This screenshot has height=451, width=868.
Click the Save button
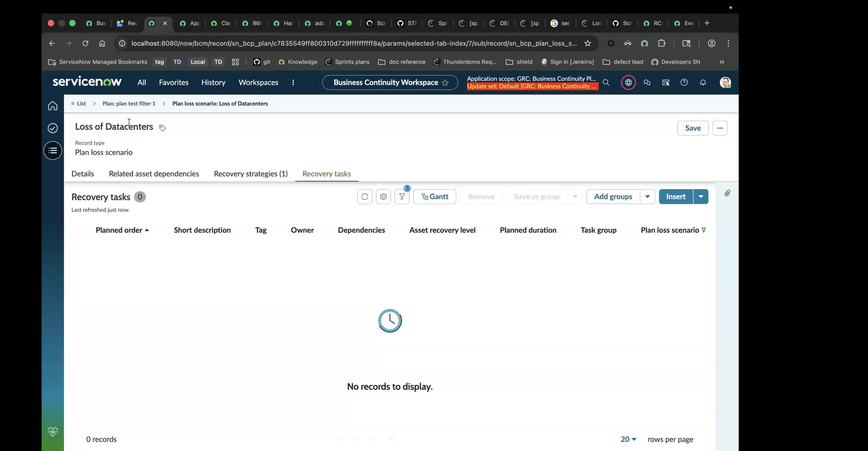[x=693, y=128]
